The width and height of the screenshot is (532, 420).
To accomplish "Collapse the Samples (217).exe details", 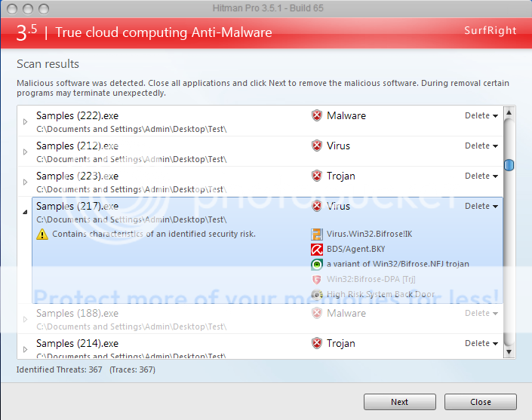I will click(x=25, y=212).
